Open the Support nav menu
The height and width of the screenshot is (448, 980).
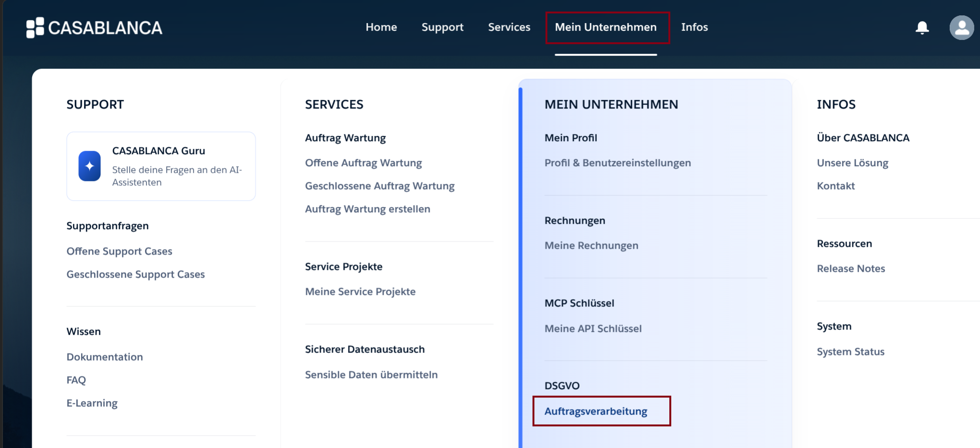pos(442,27)
